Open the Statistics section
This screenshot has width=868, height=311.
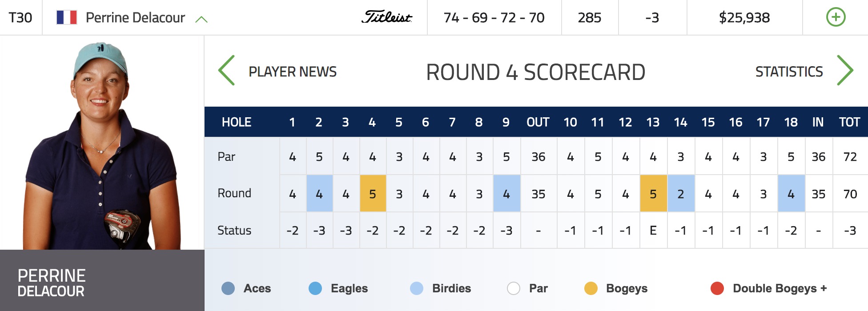click(x=789, y=72)
